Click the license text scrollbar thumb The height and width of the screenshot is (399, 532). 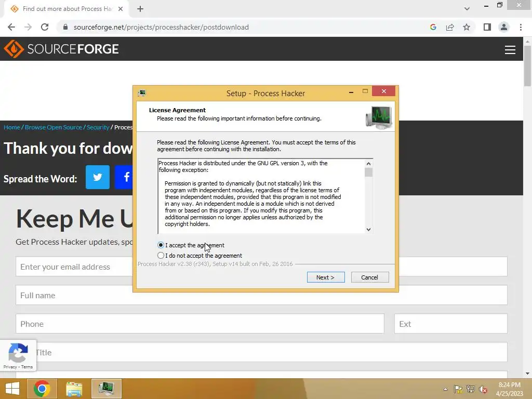pos(368,172)
